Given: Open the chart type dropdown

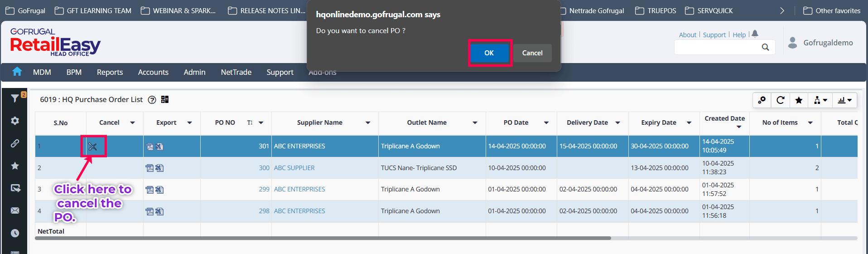Looking at the screenshot, I should coord(844,100).
